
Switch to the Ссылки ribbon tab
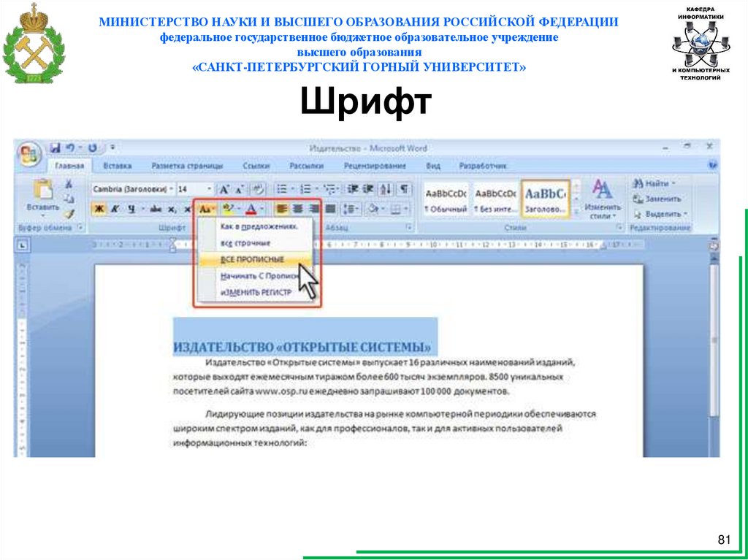tap(256, 166)
